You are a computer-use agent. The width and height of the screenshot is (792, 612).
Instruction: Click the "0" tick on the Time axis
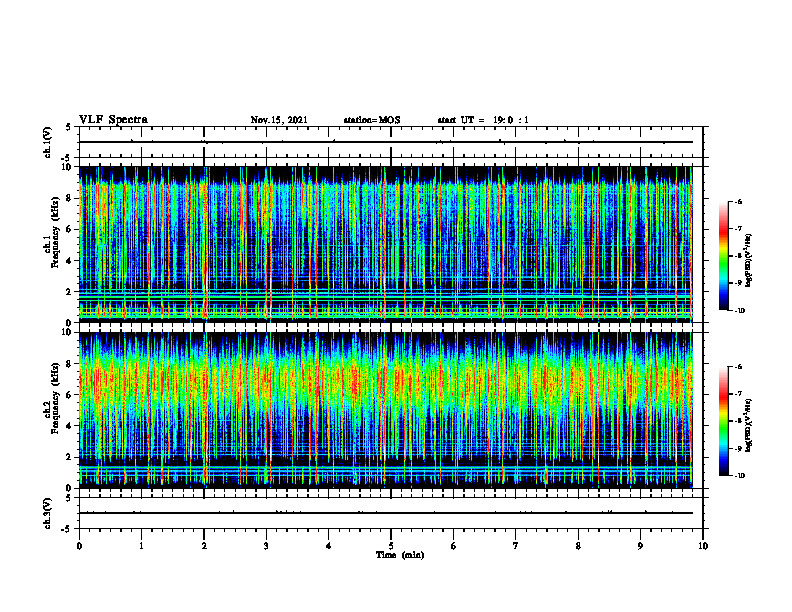click(79, 546)
